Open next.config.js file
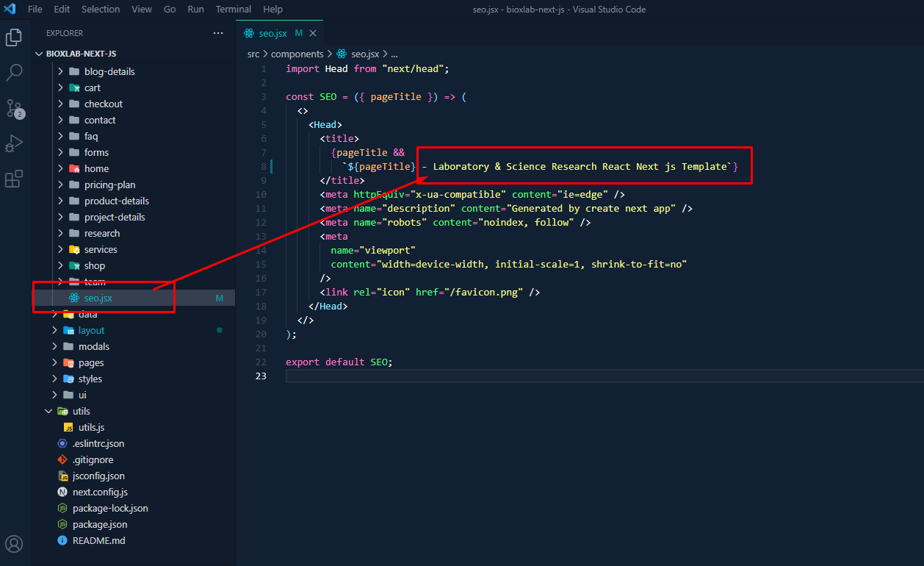The height and width of the screenshot is (566, 924). tap(100, 492)
